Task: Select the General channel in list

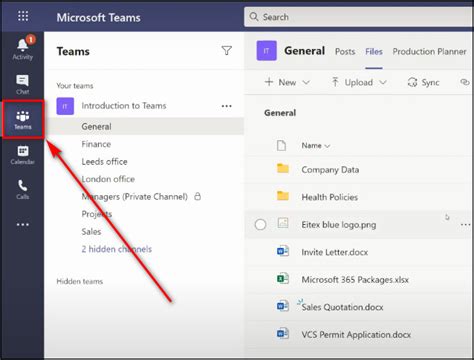Action: point(144,126)
